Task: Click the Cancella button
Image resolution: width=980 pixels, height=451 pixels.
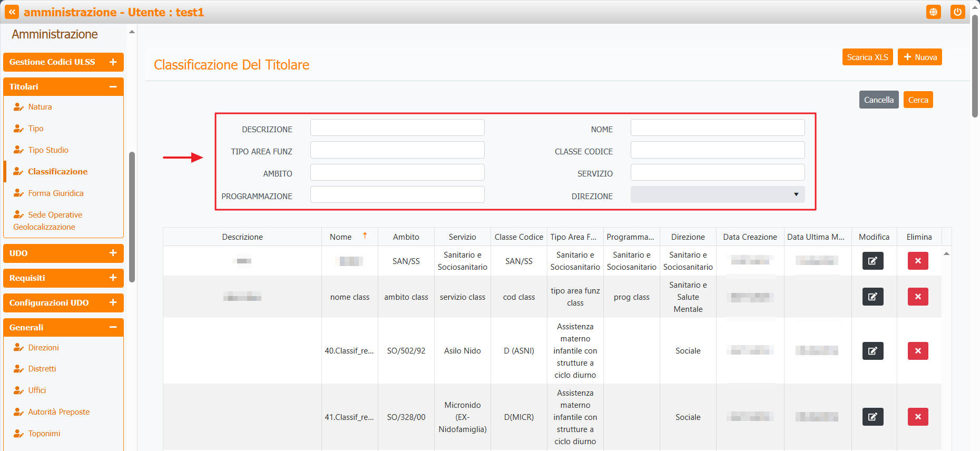Action: 878,100
